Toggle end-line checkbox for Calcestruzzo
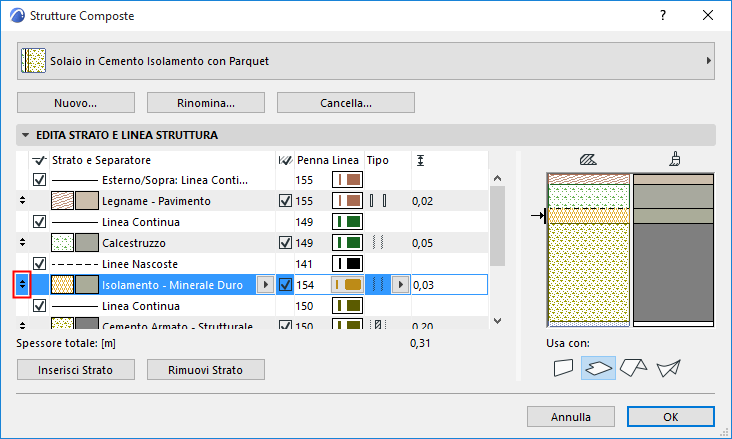 (285, 242)
